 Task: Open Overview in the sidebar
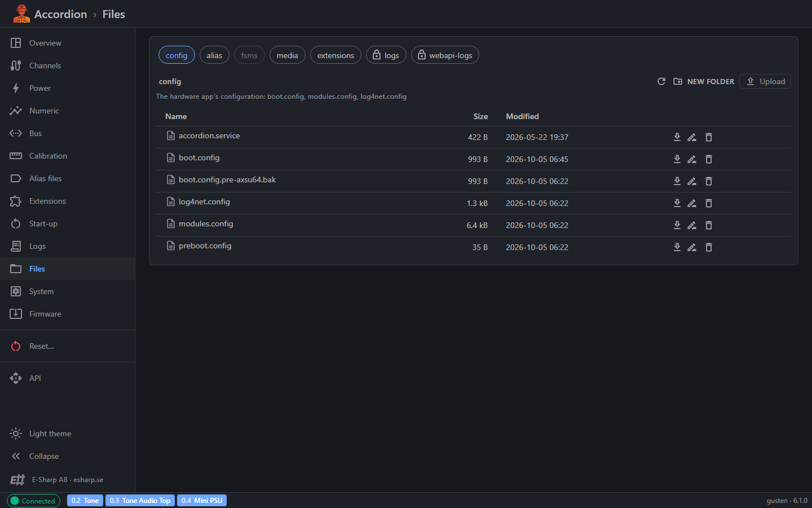pos(68,43)
